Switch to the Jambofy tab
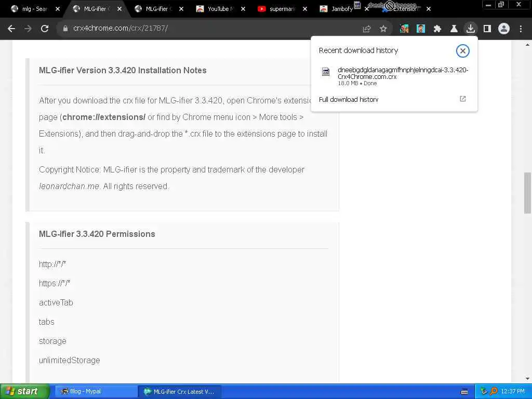532x399 pixels. (x=342, y=9)
